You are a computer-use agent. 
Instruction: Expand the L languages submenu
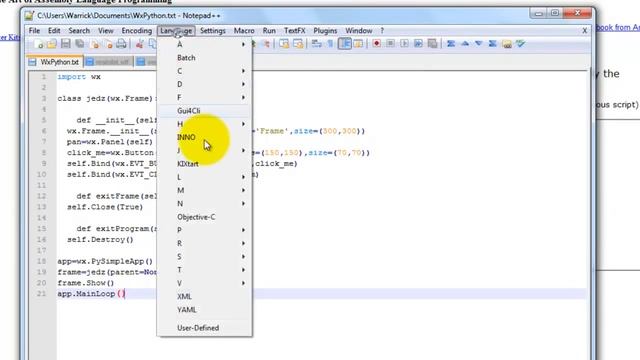pos(204,177)
